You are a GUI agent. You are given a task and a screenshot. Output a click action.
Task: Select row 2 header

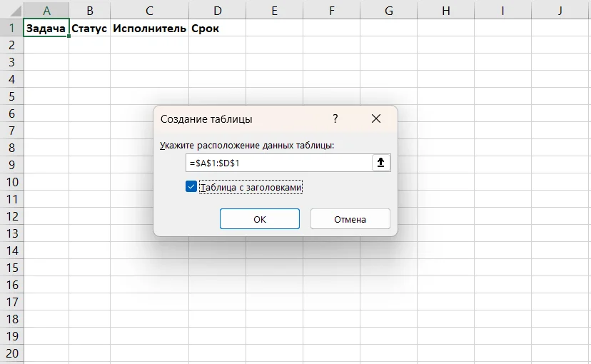(11, 45)
